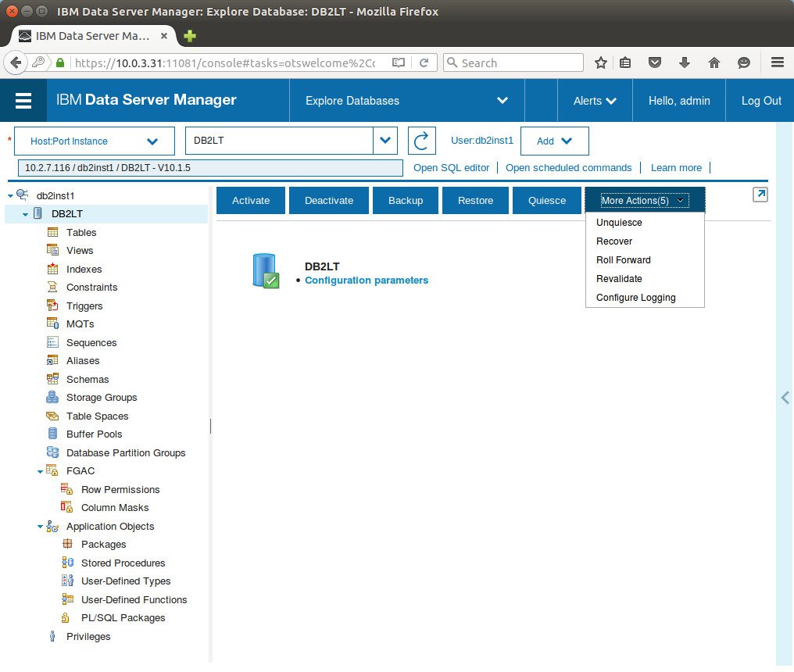This screenshot has height=672, width=794.
Task: Click the Learn more link
Action: [676, 168]
